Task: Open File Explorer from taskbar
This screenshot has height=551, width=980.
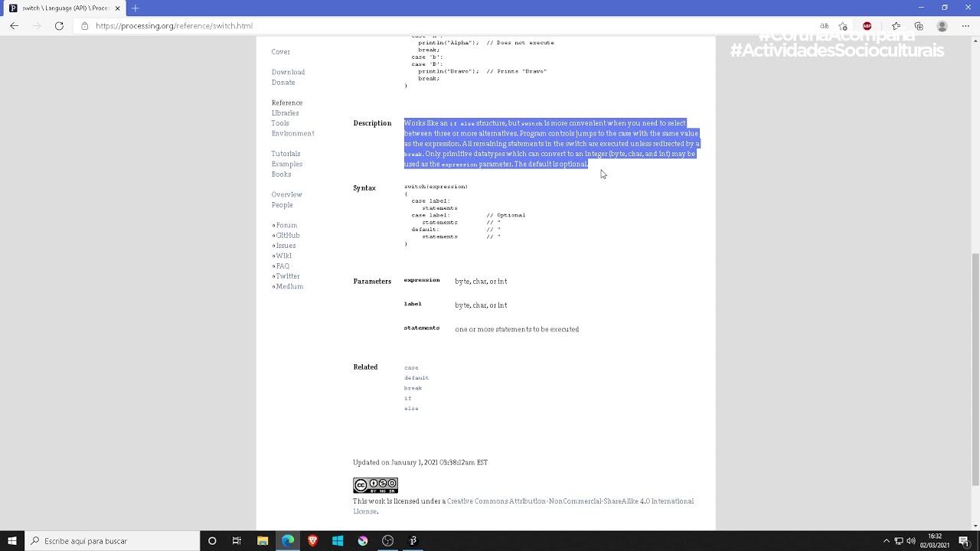Action: click(x=263, y=541)
